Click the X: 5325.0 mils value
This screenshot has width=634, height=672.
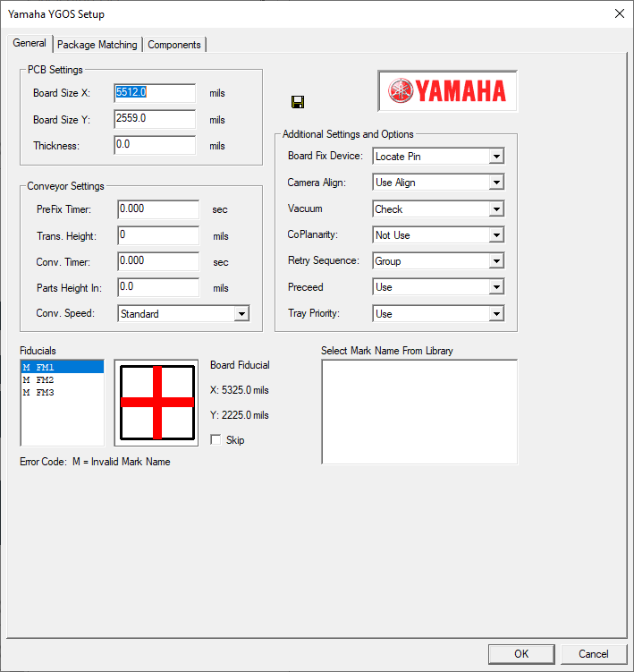point(240,390)
